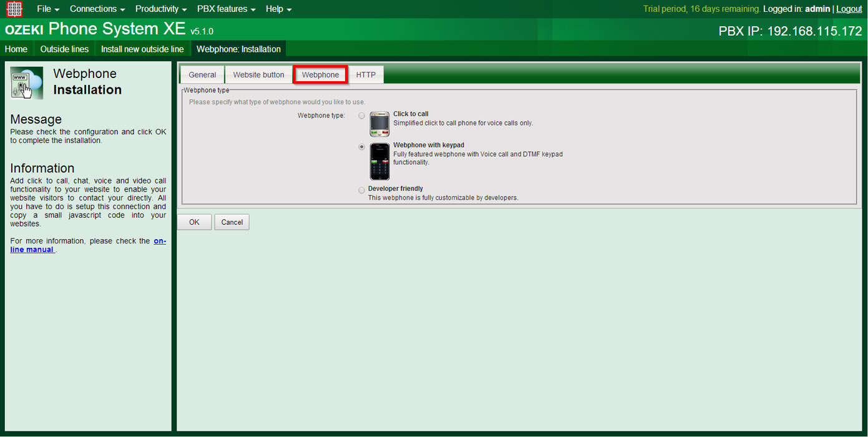Viewport: 868px width, 437px height.
Task: Click the Click to call phone image
Action: point(379,124)
